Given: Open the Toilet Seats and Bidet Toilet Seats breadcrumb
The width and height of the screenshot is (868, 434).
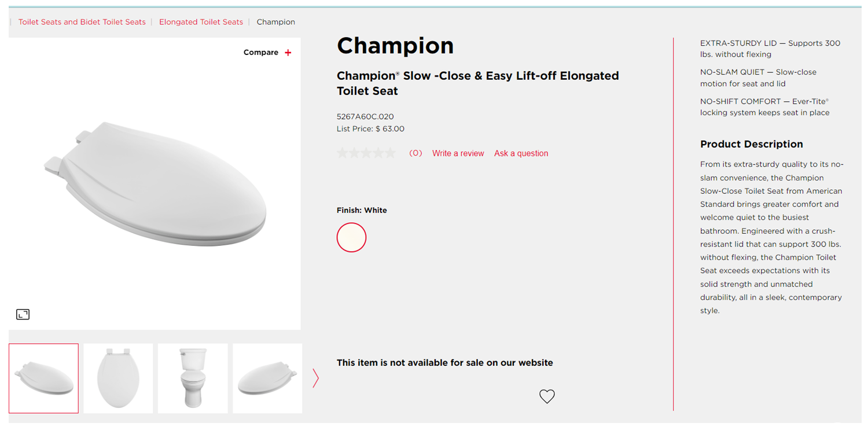Looking at the screenshot, I should click(x=82, y=22).
